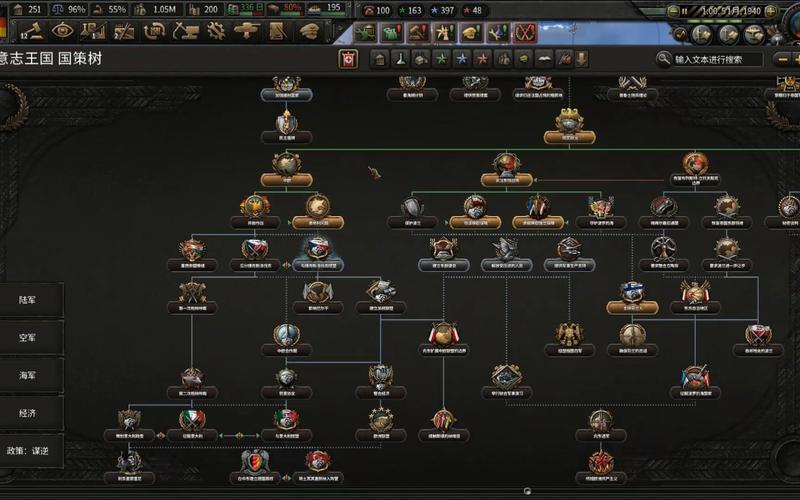
Task: Click the manpower 1.05M counter
Action: [x=156, y=9]
